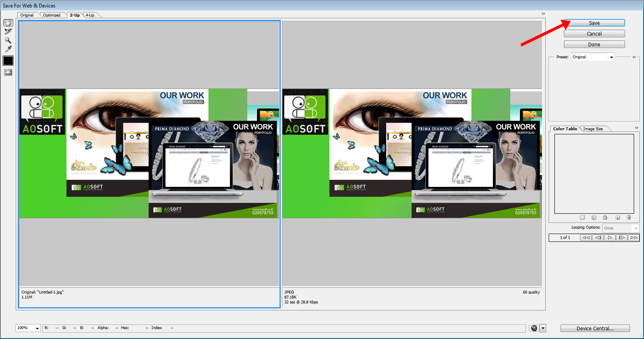
Task: Click the web-safe cube icon in Color Table
Action: tap(594, 217)
